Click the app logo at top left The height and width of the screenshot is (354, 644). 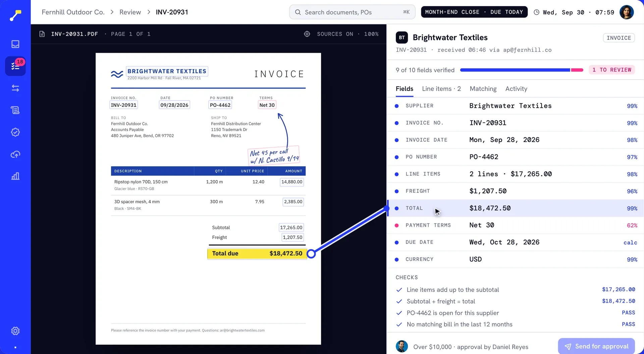coord(15,15)
